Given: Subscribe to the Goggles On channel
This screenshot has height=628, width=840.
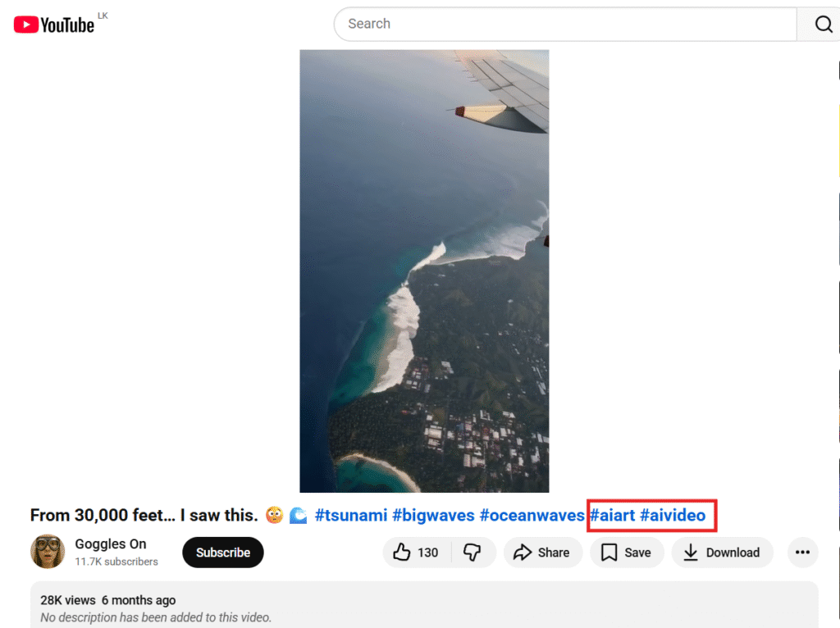Looking at the screenshot, I should pyautogui.click(x=222, y=553).
